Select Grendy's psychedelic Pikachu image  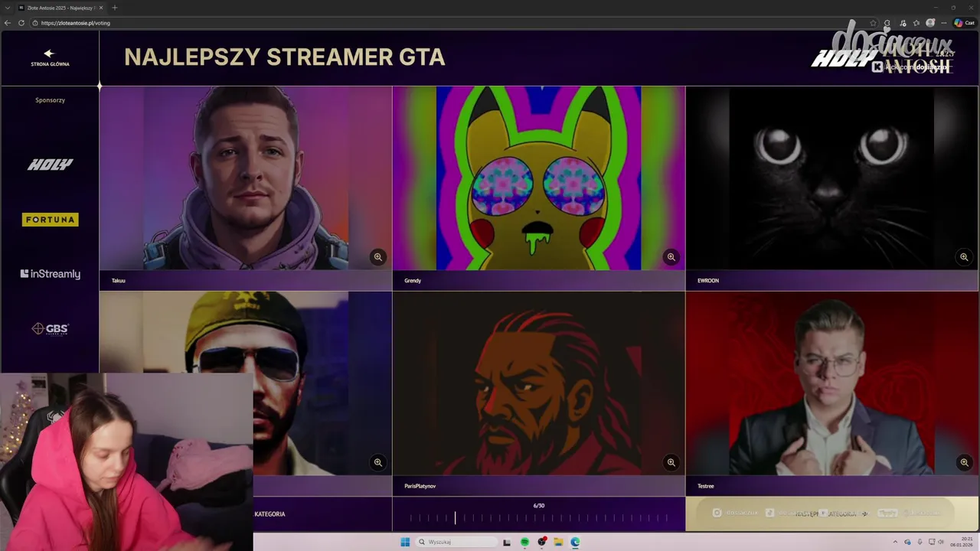(539, 178)
